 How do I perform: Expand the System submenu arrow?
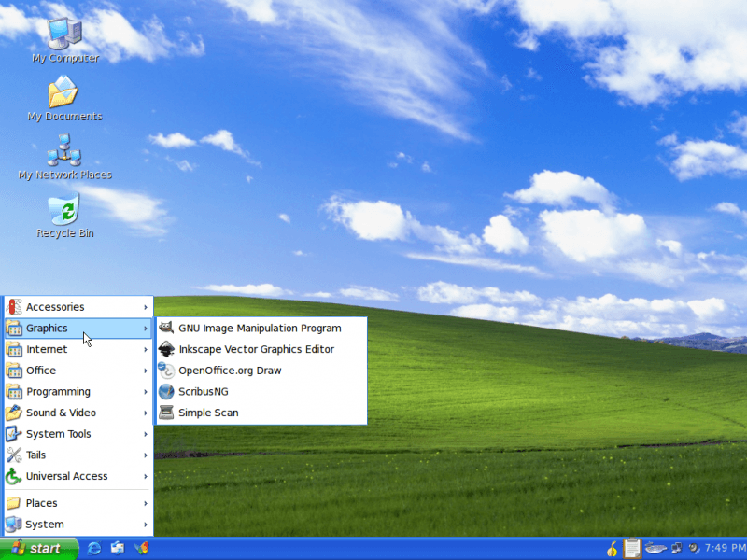146,525
